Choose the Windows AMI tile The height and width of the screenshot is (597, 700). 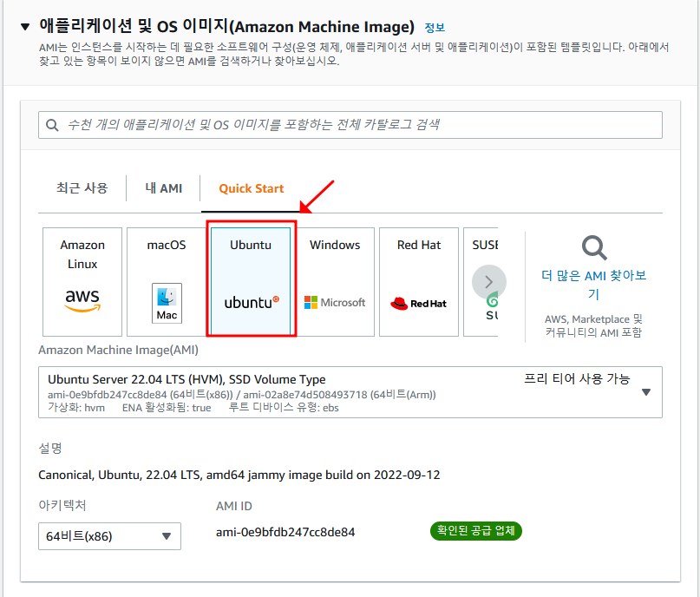pyautogui.click(x=335, y=282)
